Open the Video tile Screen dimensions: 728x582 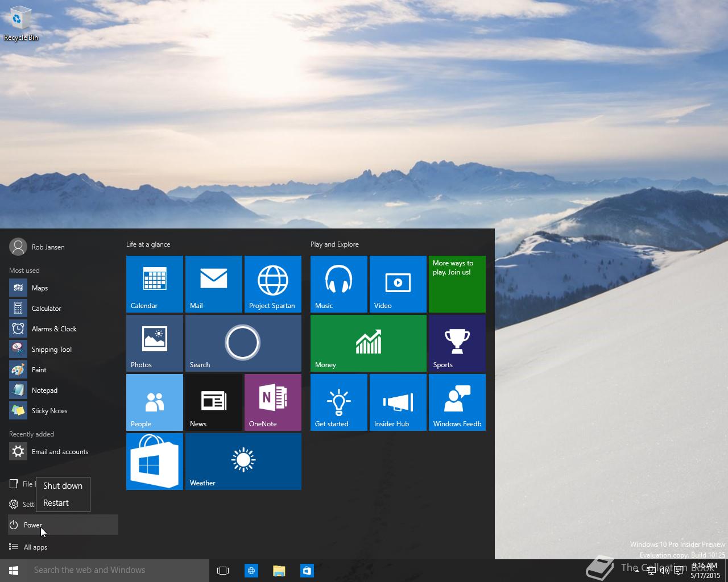point(398,284)
